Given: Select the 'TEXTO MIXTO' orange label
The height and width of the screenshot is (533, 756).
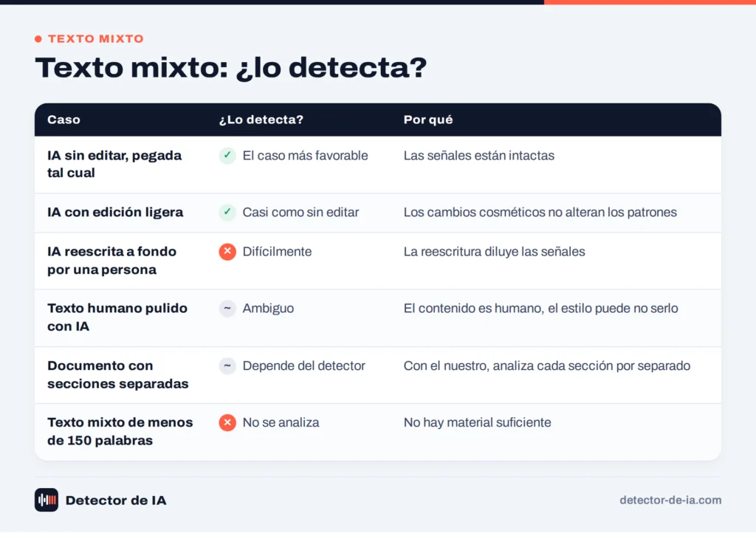Looking at the screenshot, I should coord(96,39).
